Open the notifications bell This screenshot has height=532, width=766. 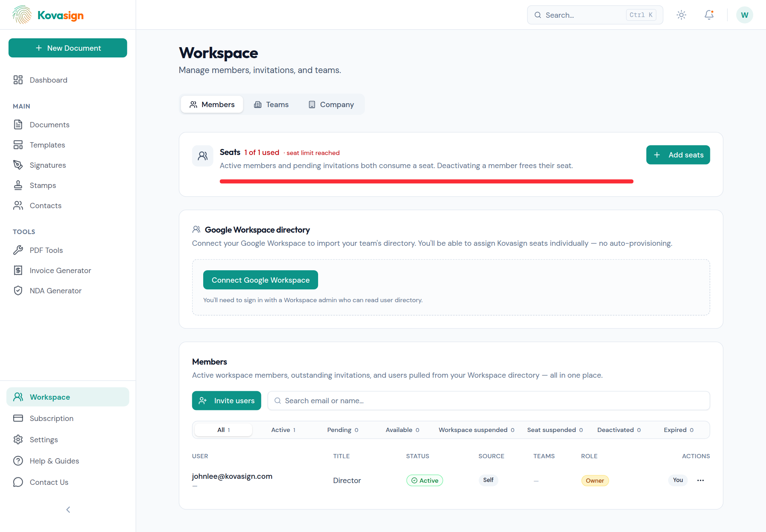709,15
